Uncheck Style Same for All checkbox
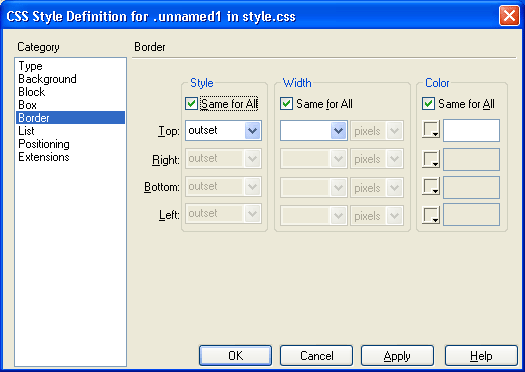 click(192, 104)
